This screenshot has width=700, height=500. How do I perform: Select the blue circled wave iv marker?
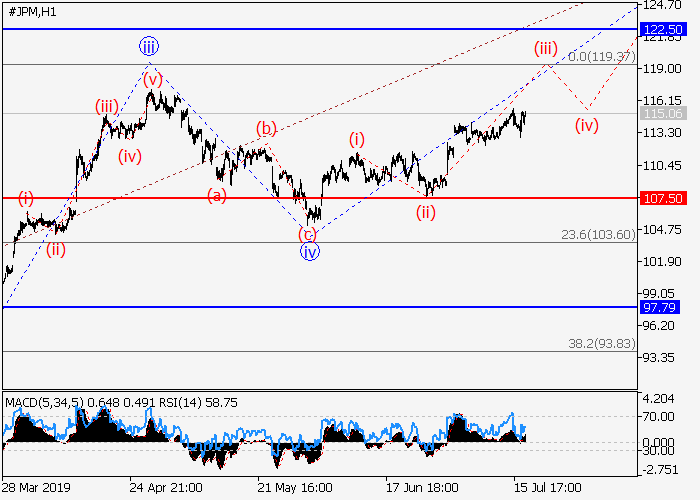pyautogui.click(x=310, y=252)
